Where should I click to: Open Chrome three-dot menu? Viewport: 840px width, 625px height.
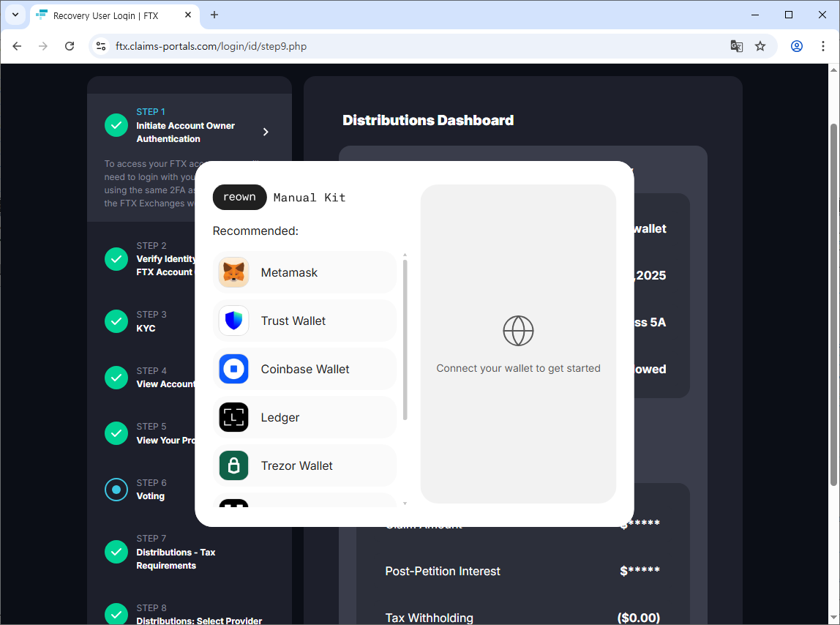click(x=823, y=46)
